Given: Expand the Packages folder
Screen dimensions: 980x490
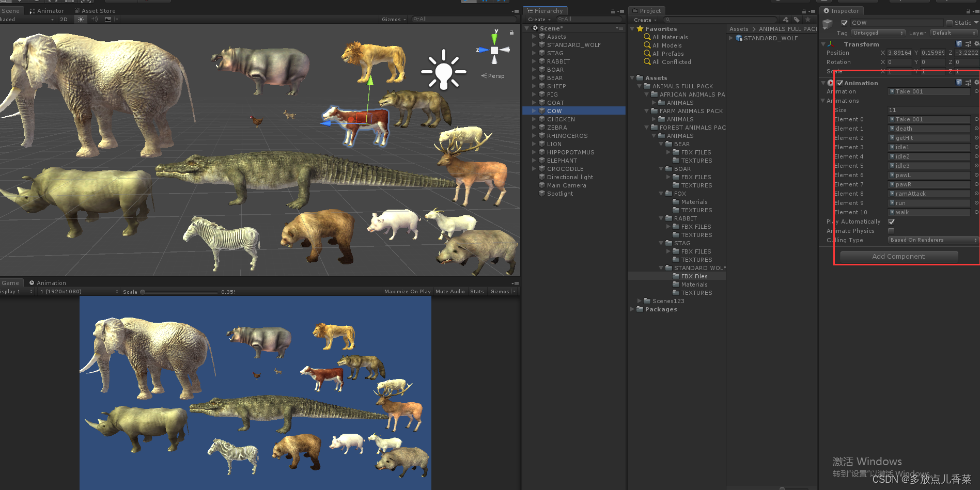Looking at the screenshot, I should (x=632, y=309).
